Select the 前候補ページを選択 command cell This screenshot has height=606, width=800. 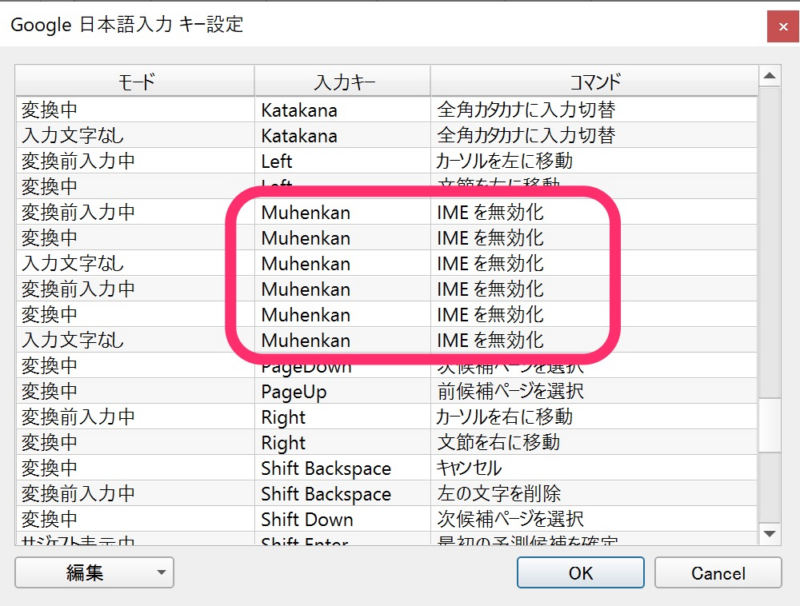[594, 391]
